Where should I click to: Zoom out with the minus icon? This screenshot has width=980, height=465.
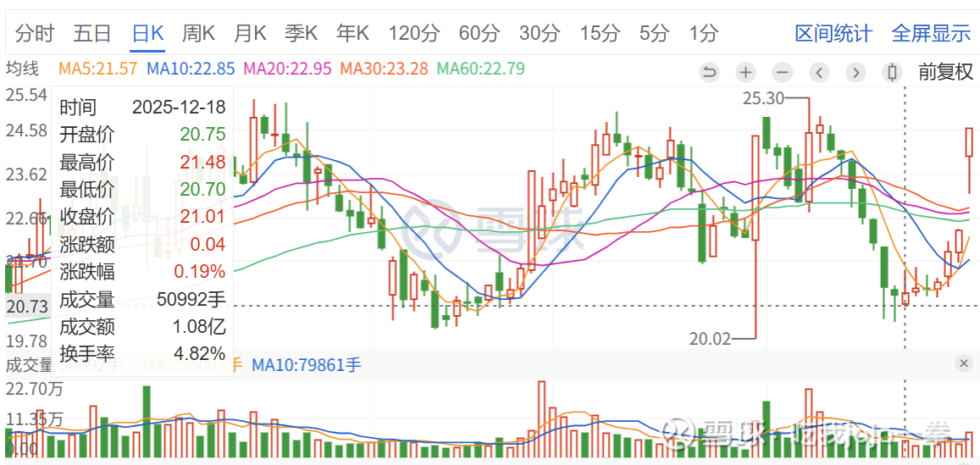coord(782,73)
